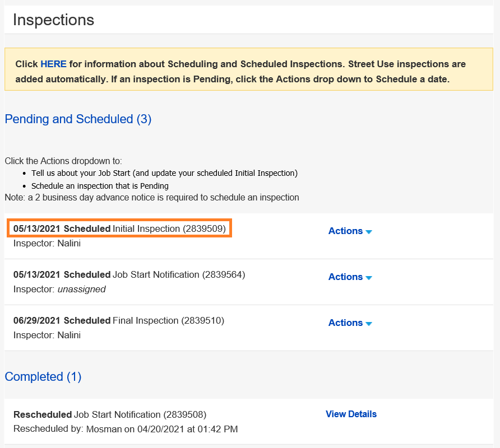Open the Actions dropdown for Final Inspection 2839510

point(346,323)
